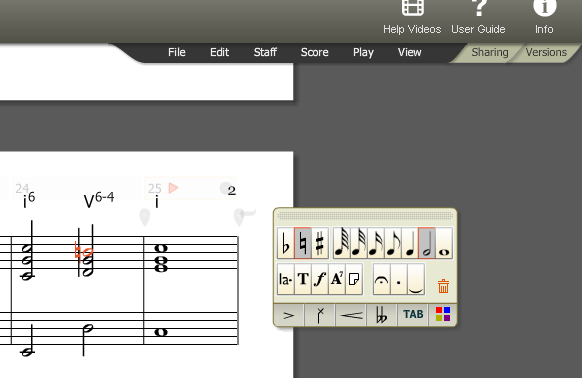The image size is (582, 378).
Task: Choose the whole note duration
Action: pos(444,243)
